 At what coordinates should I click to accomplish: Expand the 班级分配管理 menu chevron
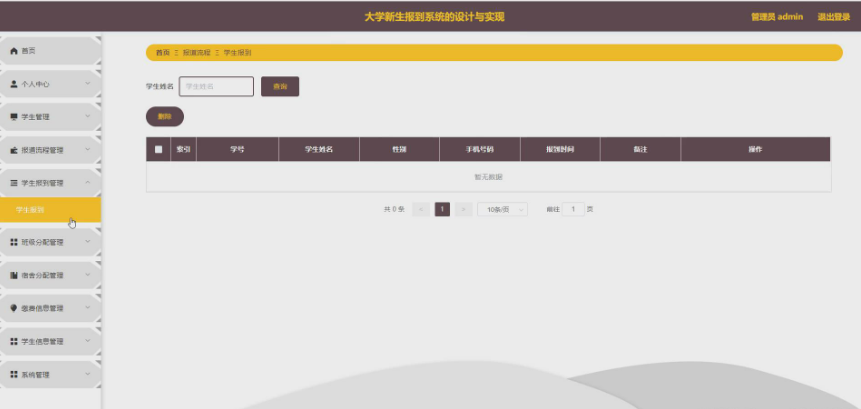[88, 242]
